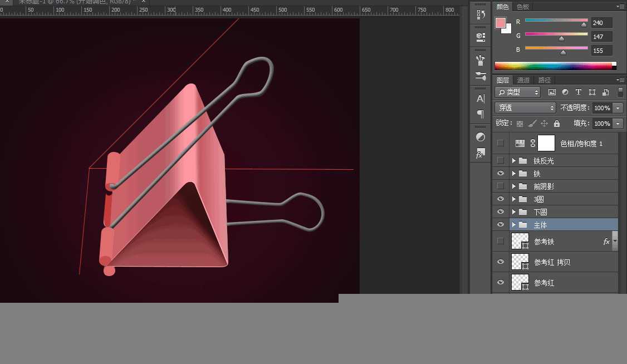Show the 铁反光 group layer
The width and height of the screenshot is (627, 364).
(x=500, y=160)
